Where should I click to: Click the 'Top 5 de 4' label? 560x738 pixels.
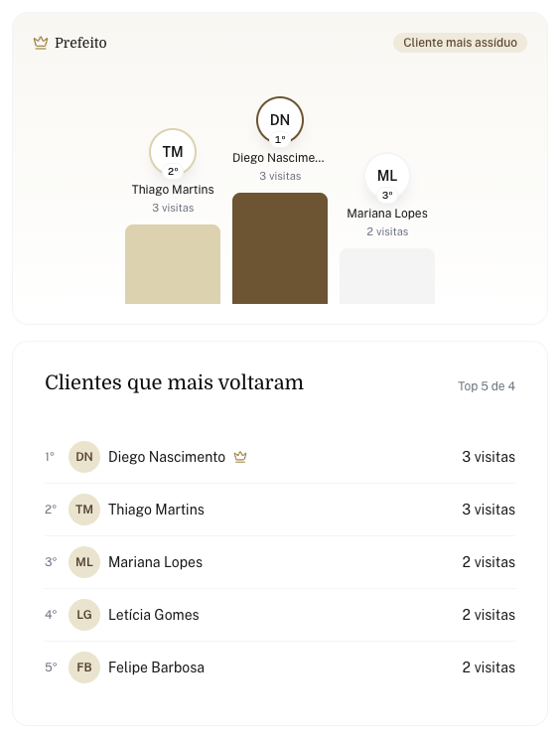tap(487, 386)
